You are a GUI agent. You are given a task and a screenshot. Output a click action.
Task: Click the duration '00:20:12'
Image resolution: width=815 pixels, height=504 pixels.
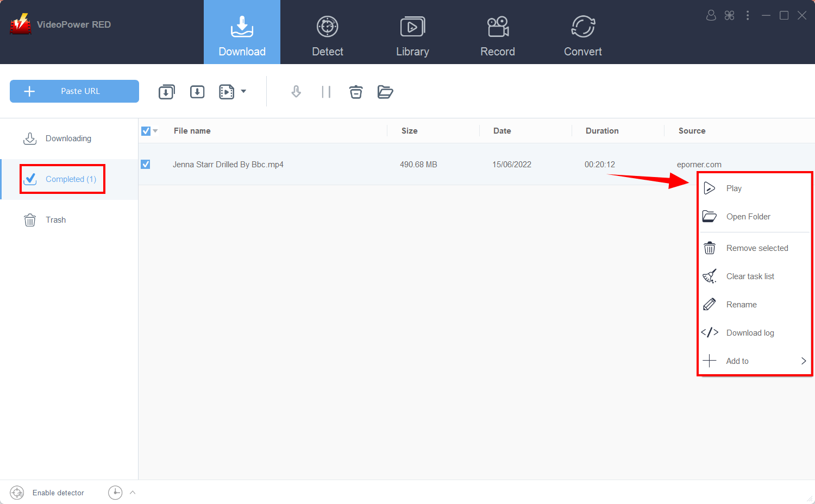[600, 165]
